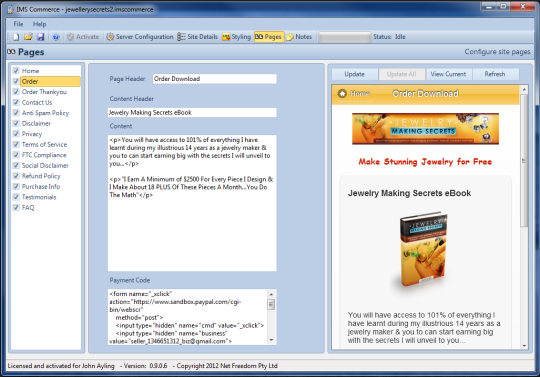Select Contact Us in pages list
This screenshot has width=540, height=377.
37,103
